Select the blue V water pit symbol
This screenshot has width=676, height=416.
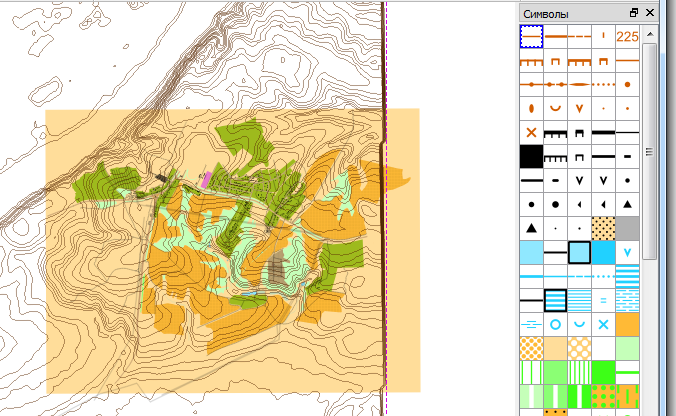(627, 252)
